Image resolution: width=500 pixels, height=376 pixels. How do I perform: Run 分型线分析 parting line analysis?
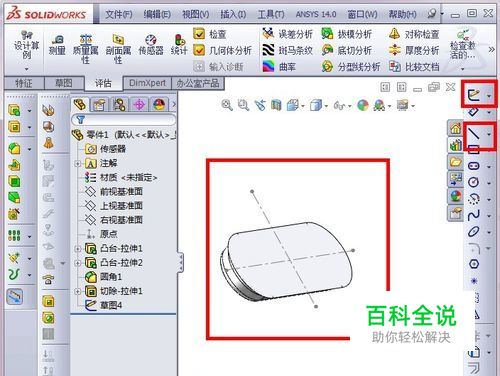[x=351, y=66]
